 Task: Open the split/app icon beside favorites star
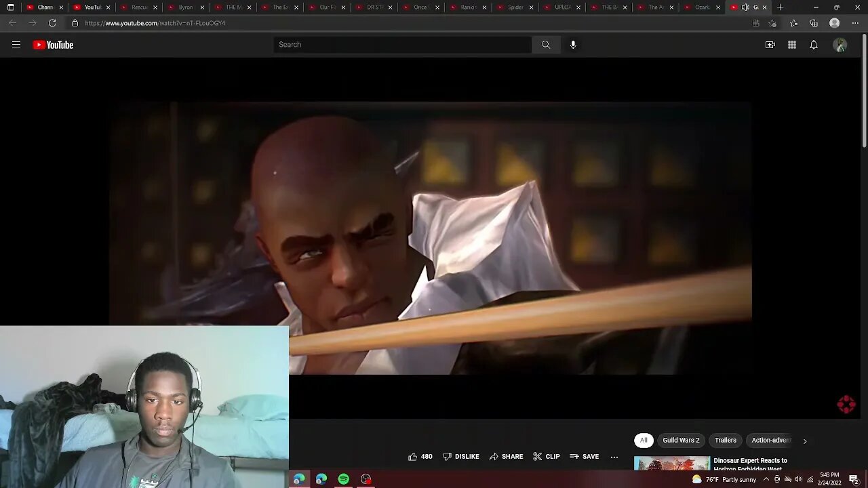[x=756, y=23]
